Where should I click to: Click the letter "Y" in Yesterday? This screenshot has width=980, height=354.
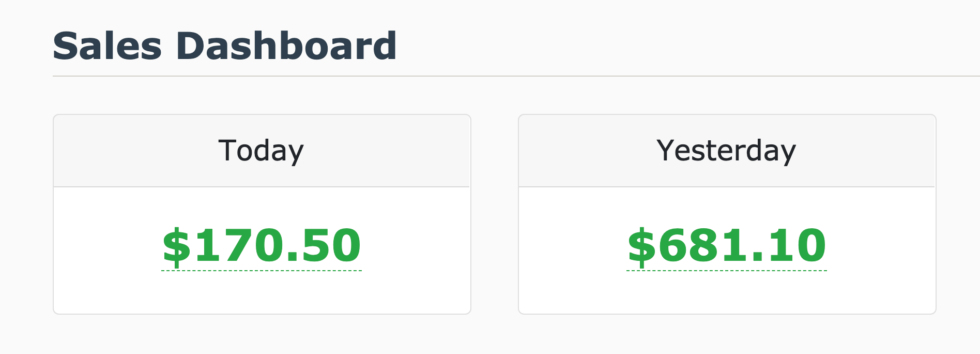(665, 150)
